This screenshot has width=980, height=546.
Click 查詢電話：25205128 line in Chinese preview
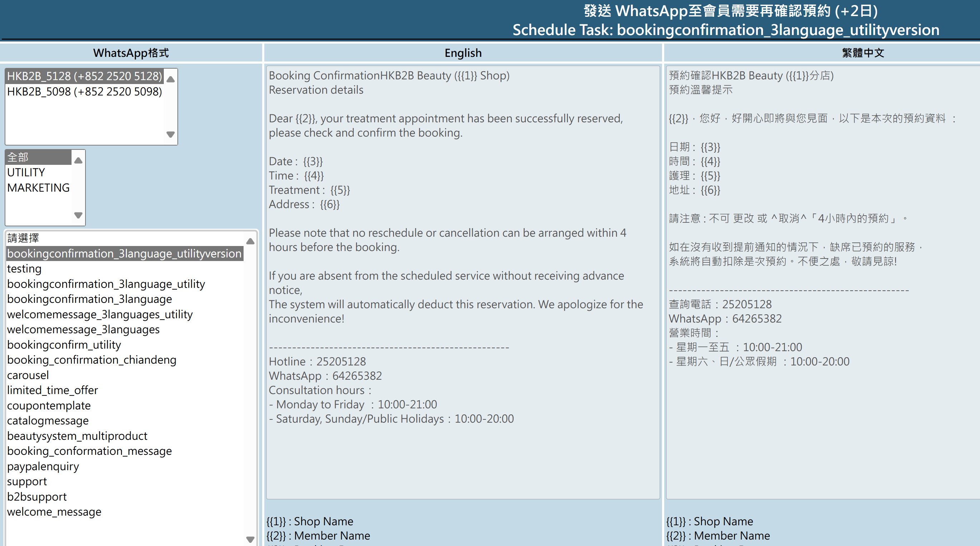pos(720,304)
